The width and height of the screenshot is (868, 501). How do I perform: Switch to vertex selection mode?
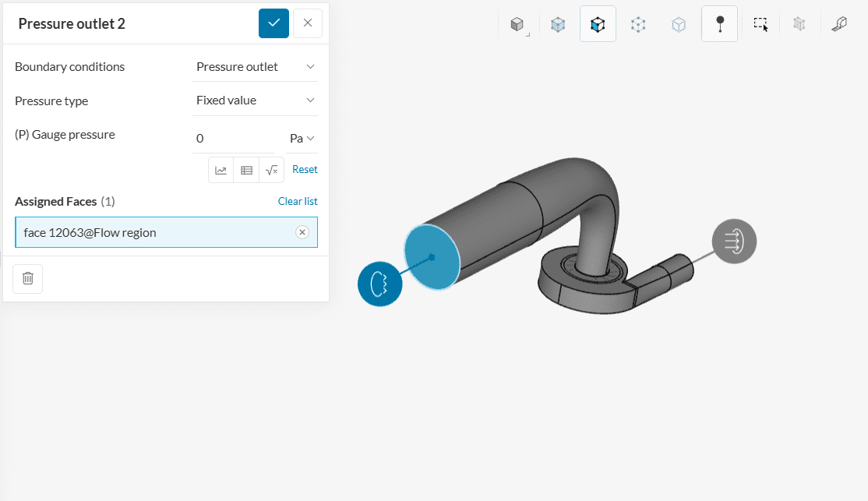[638, 25]
